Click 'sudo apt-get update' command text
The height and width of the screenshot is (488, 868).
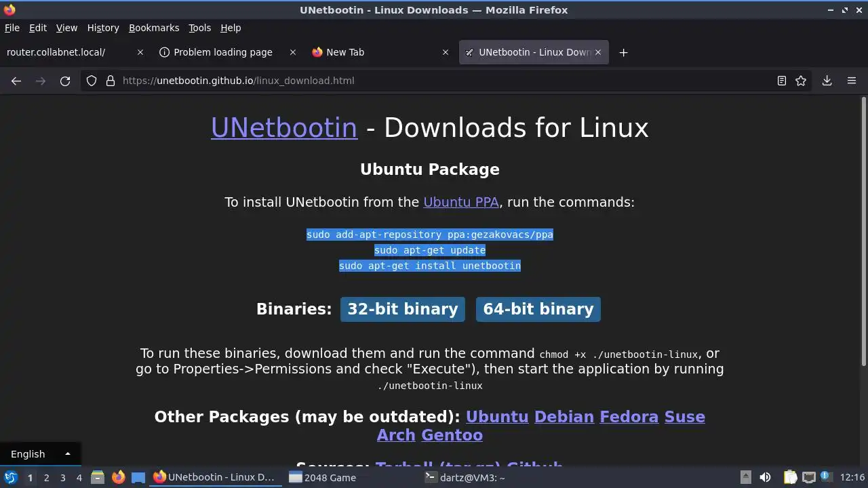coord(430,250)
